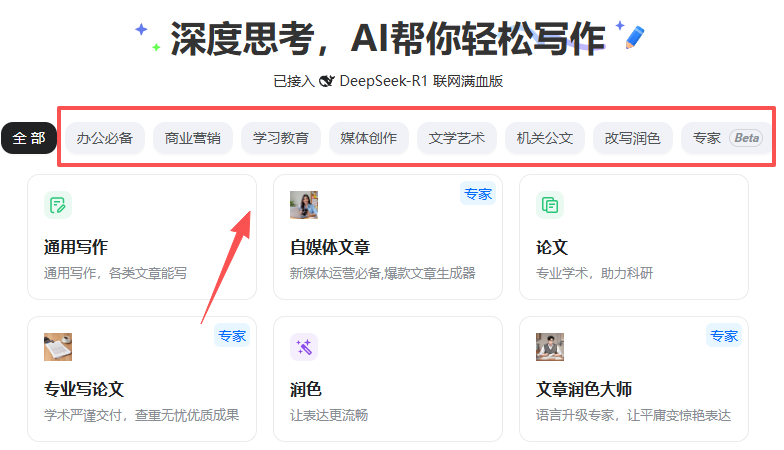The image size is (784, 450).
Task: Click the pencil icon beside the headline
Action: click(x=632, y=37)
